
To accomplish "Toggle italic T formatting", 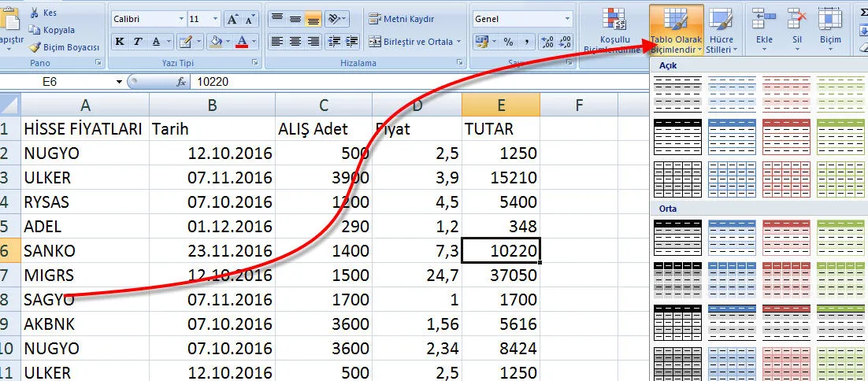I will 138,42.
